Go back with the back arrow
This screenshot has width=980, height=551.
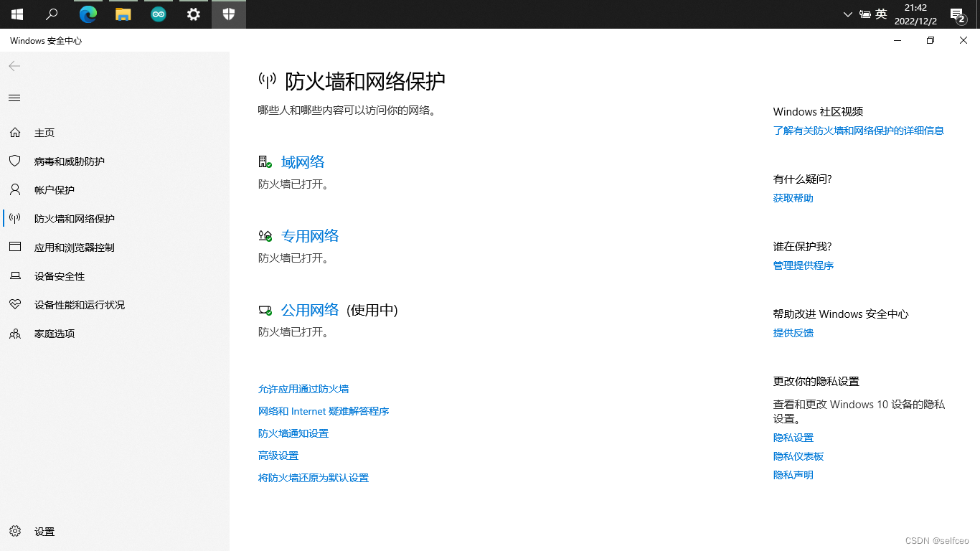pyautogui.click(x=14, y=66)
